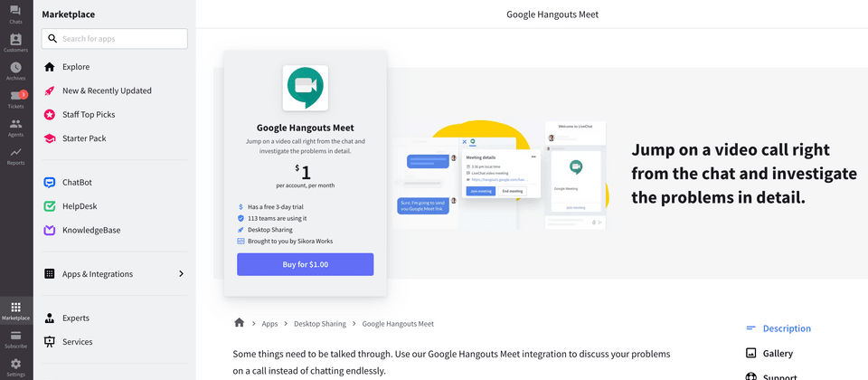
Task: Click Brought to you by Sikora Works
Action: [290, 241]
